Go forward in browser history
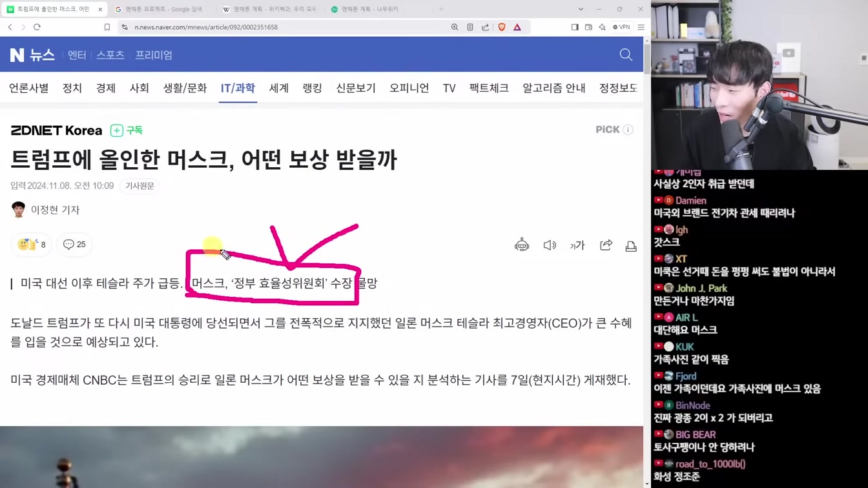The width and height of the screenshot is (868, 488). (23, 27)
